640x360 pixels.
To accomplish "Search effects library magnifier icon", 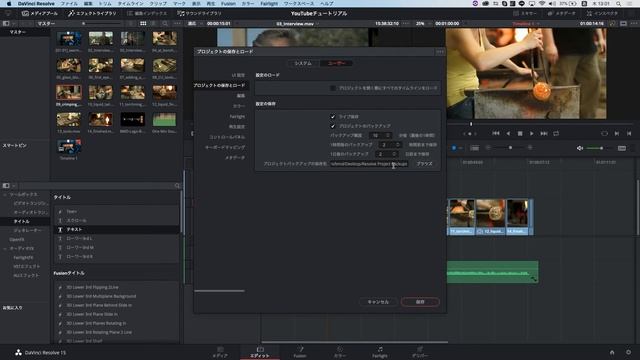I will pos(177,186).
